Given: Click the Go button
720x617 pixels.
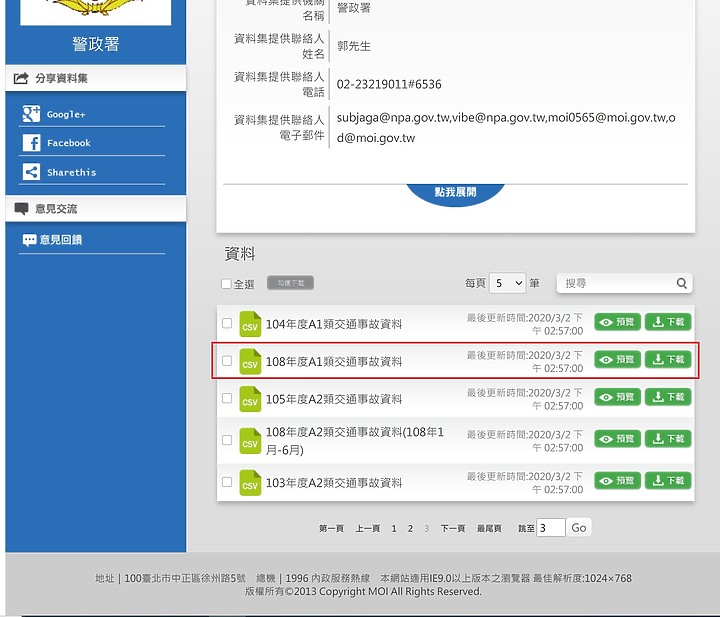Looking at the screenshot, I should click(579, 527).
